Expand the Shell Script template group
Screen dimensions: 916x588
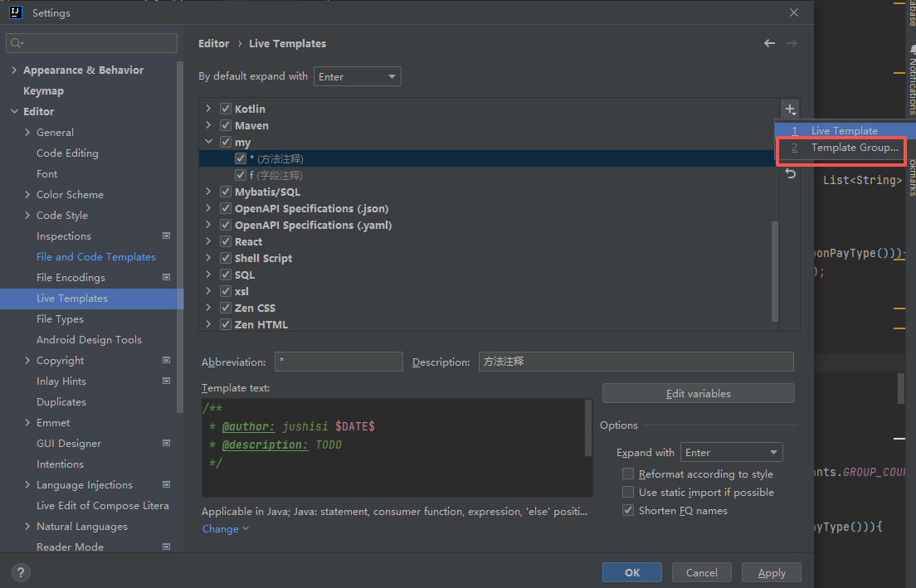(208, 257)
